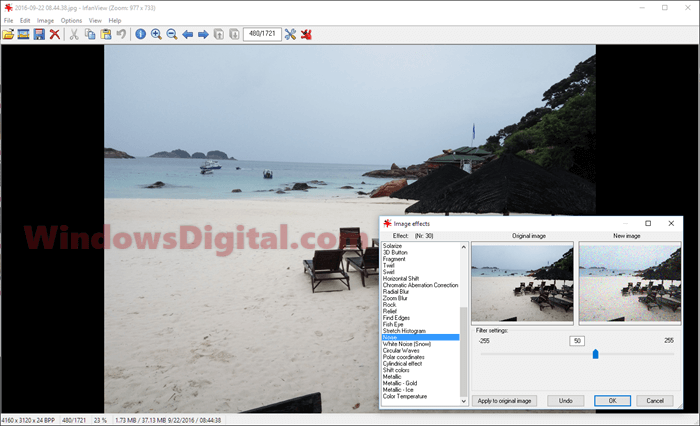
Task: Select Chromatic Aberration Correction effect
Action: pyautogui.click(x=421, y=285)
